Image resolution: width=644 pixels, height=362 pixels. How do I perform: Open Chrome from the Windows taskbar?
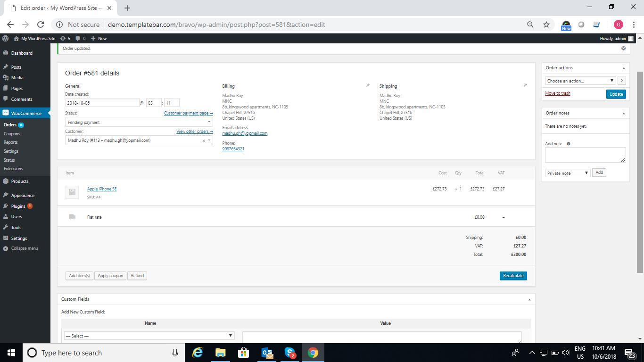pyautogui.click(x=313, y=353)
